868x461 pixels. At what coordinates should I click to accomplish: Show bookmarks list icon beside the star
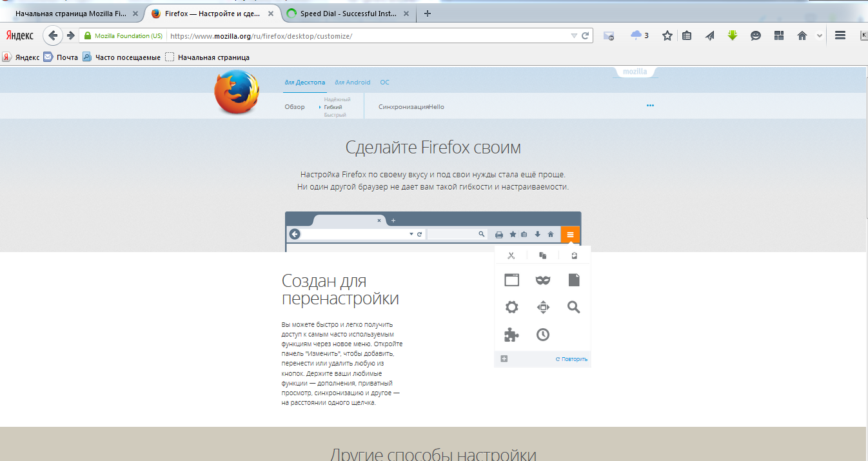point(687,36)
